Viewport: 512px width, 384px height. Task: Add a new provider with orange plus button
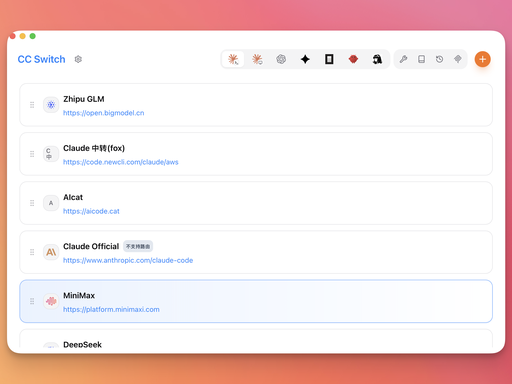click(x=482, y=59)
